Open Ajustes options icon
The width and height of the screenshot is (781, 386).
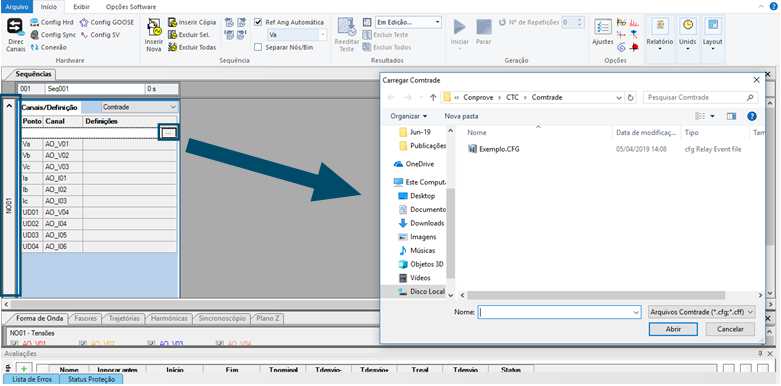(x=603, y=34)
